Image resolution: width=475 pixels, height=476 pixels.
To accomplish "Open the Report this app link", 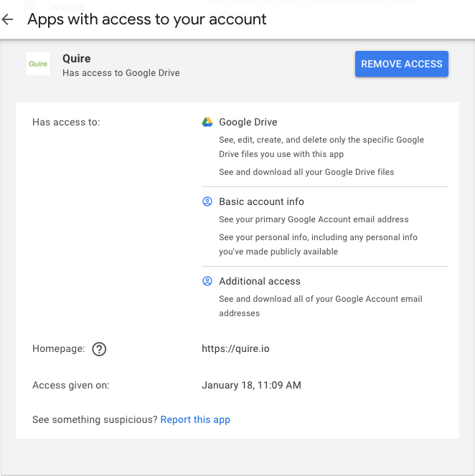I will (x=195, y=419).
